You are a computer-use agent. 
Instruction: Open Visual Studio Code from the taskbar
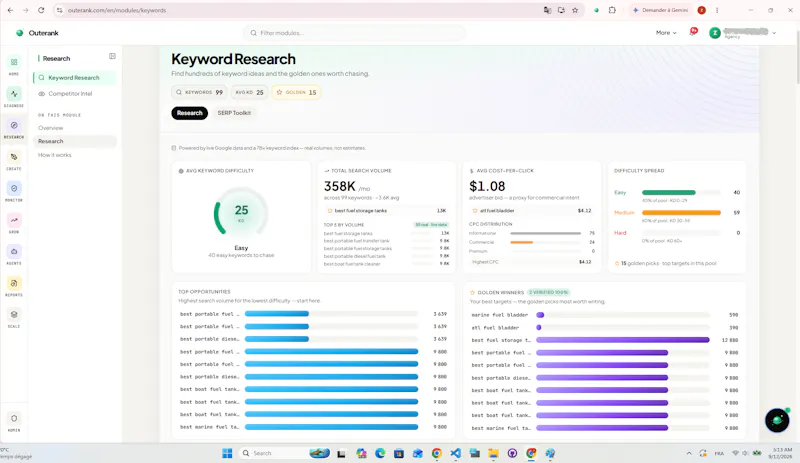click(x=456, y=453)
